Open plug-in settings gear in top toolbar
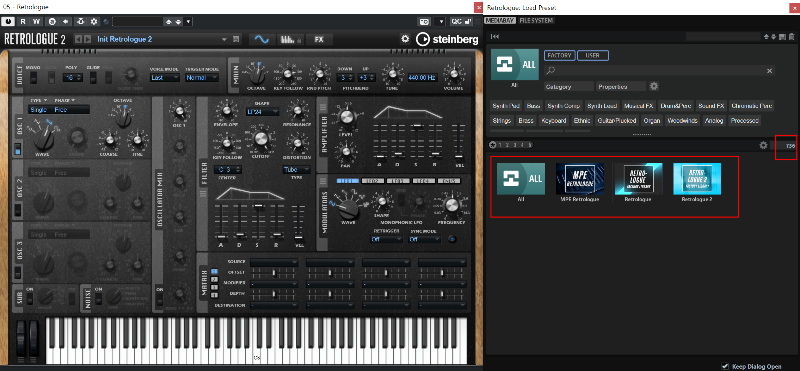Screen dimensions: 800x371 pos(94,21)
